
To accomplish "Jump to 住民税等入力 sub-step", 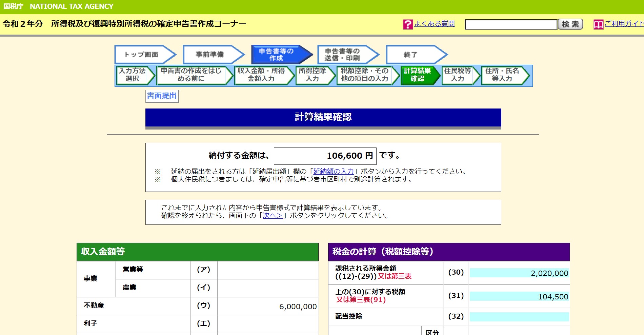I will [458, 75].
